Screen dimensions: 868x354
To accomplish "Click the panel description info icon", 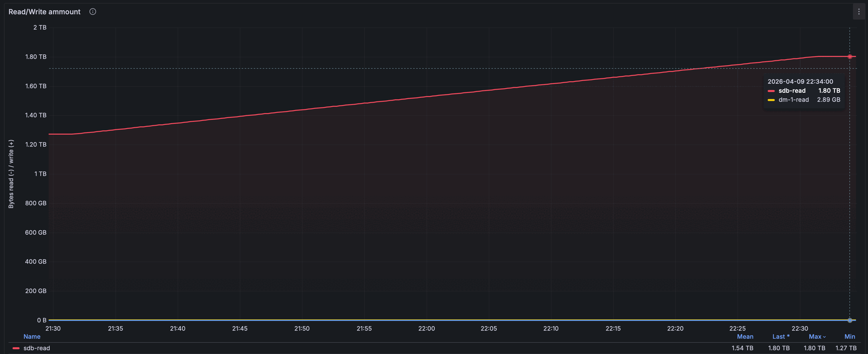I will (x=93, y=12).
